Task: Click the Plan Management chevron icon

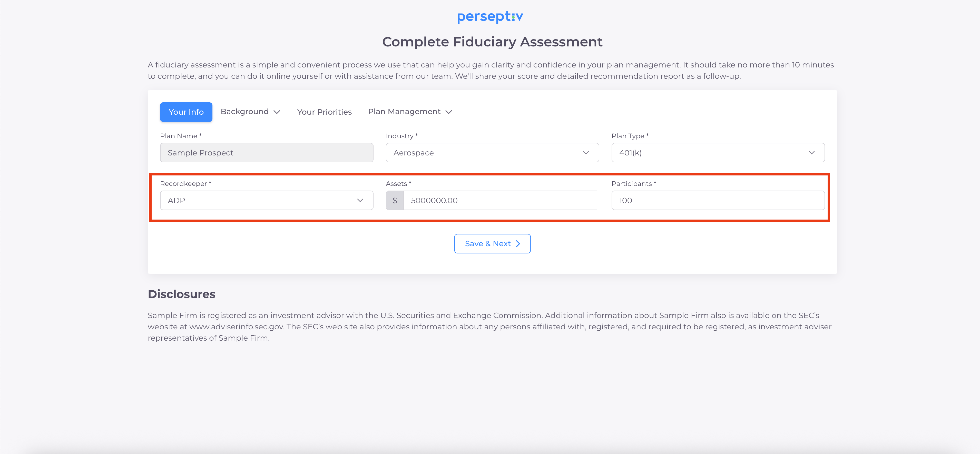Action: (x=449, y=112)
